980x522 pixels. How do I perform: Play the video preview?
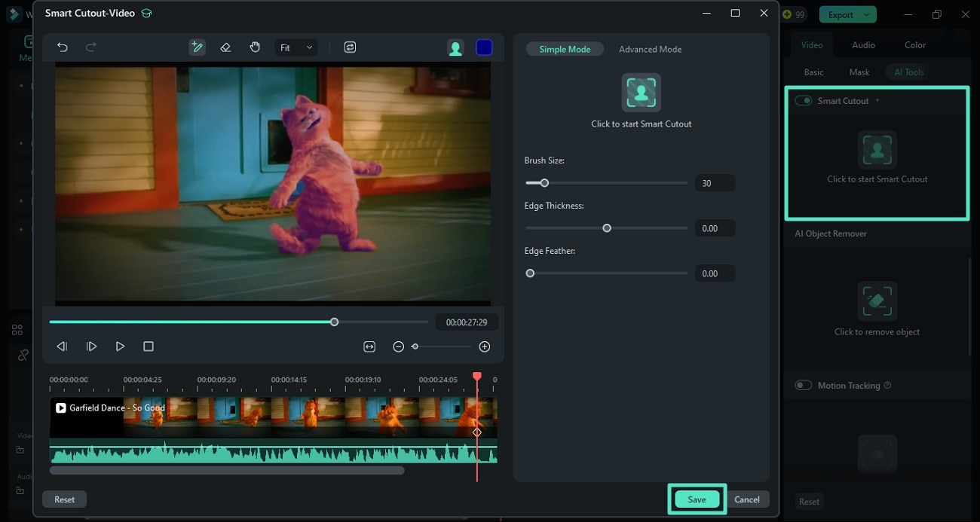(120, 346)
